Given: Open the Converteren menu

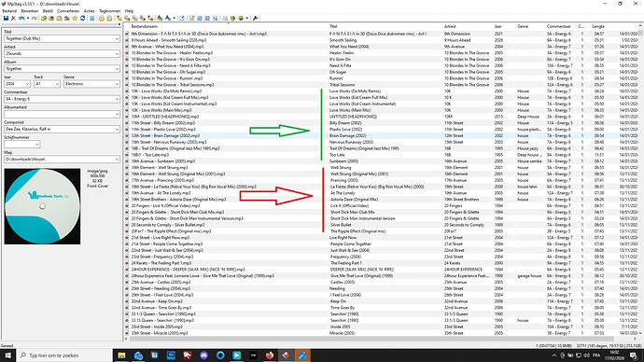Looking at the screenshot, I should [x=68, y=11].
